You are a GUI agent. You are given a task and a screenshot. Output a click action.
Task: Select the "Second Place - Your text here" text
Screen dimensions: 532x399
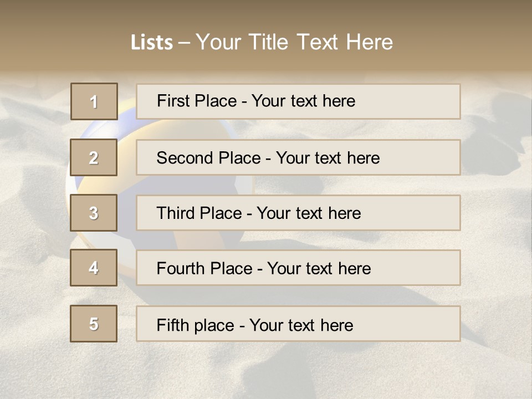pos(268,158)
